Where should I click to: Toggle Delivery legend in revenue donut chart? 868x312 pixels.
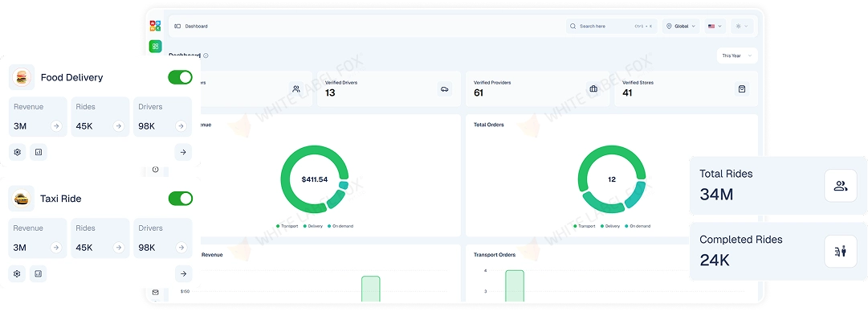pyautogui.click(x=313, y=226)
